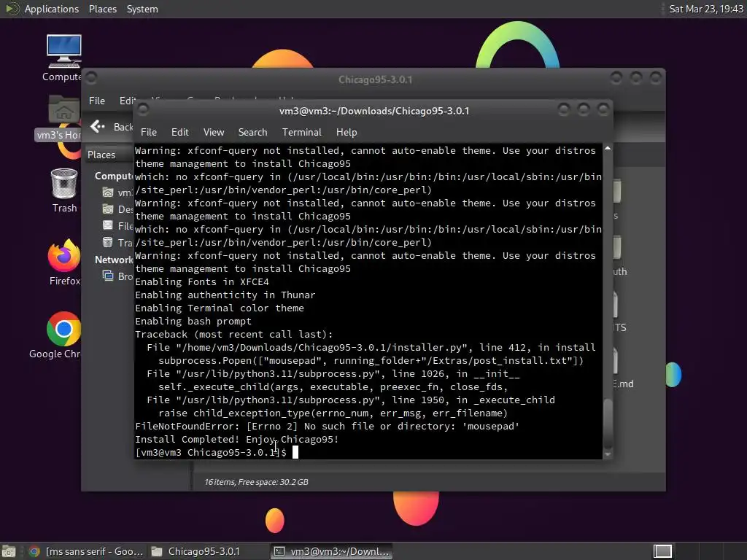Launch Firefox from the desktop
This screenshot has height=560, width=747.
pos(64,262)
